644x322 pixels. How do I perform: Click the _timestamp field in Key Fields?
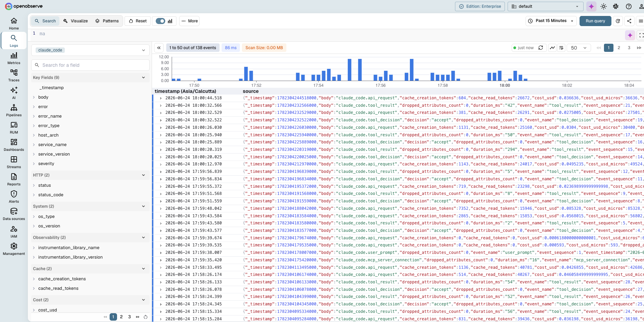[52, 88]
